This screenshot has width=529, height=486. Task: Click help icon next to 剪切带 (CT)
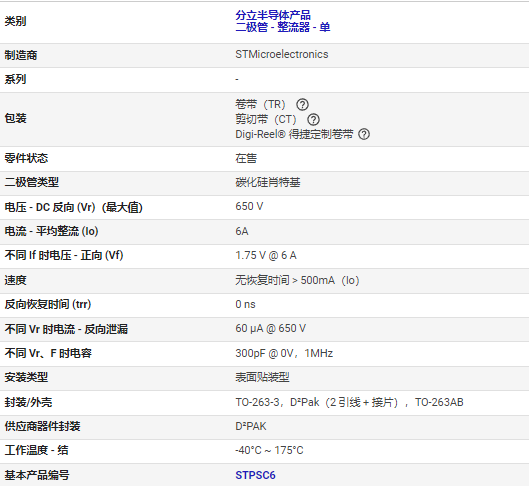pyautogui.click(x=313, y=119)
